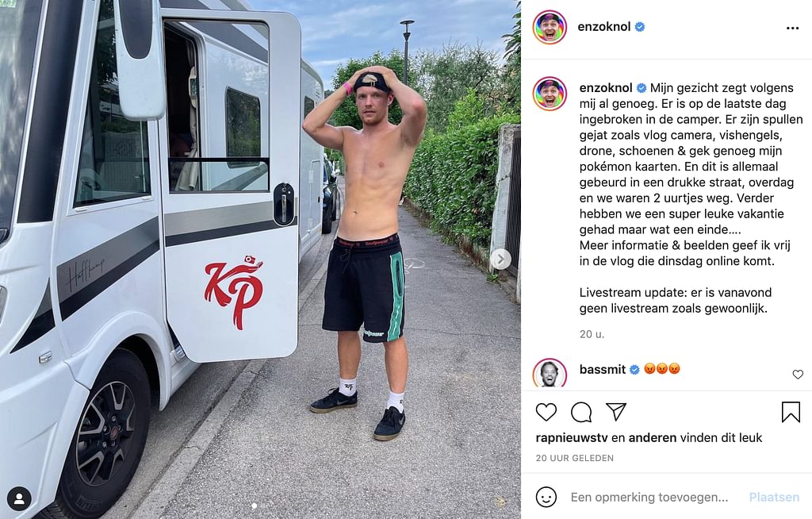Click bassmit's profile avatar

click(x=550, y=373)
